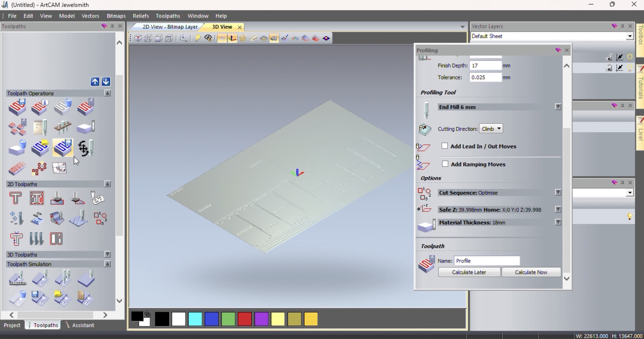Expand the Safe Z and Home section
The image size is (644, 339).
(x=558, y=209)
